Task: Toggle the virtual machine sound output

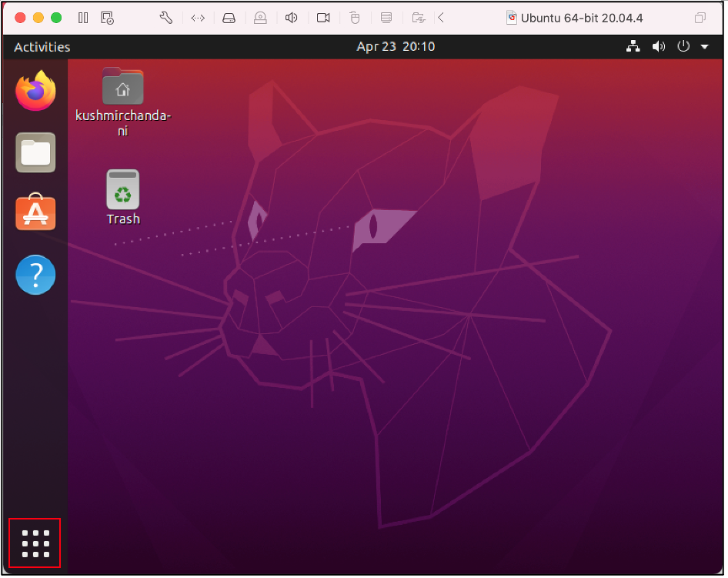Action: (x=291, y=17)
